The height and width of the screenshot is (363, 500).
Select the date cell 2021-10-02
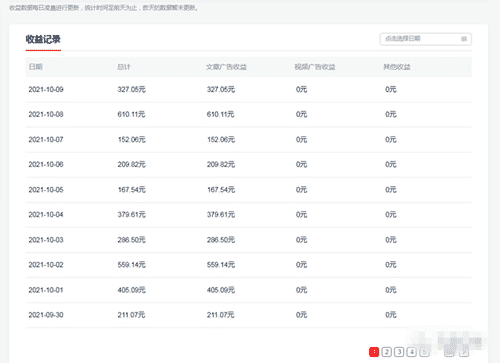[46, 265]
